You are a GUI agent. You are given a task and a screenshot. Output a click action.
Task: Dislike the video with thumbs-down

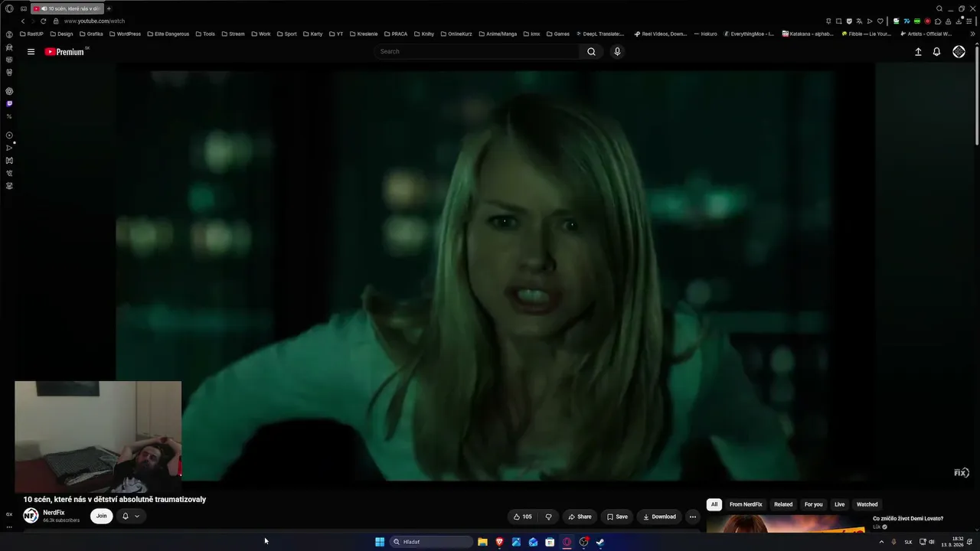(x=548, y=517)
